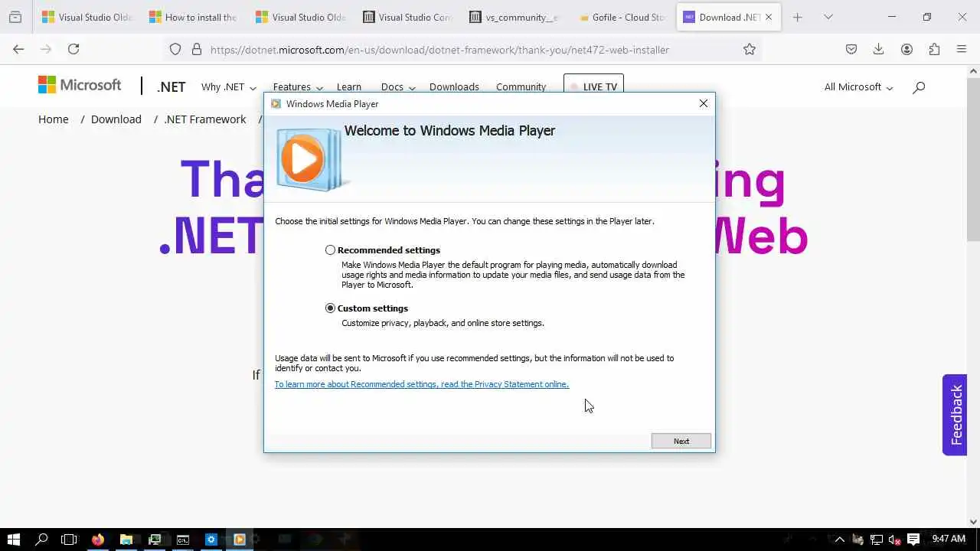This screenshot has height=551, width=980.
Task: Click the Firefox forward arrow
Action: click(46, 49)
